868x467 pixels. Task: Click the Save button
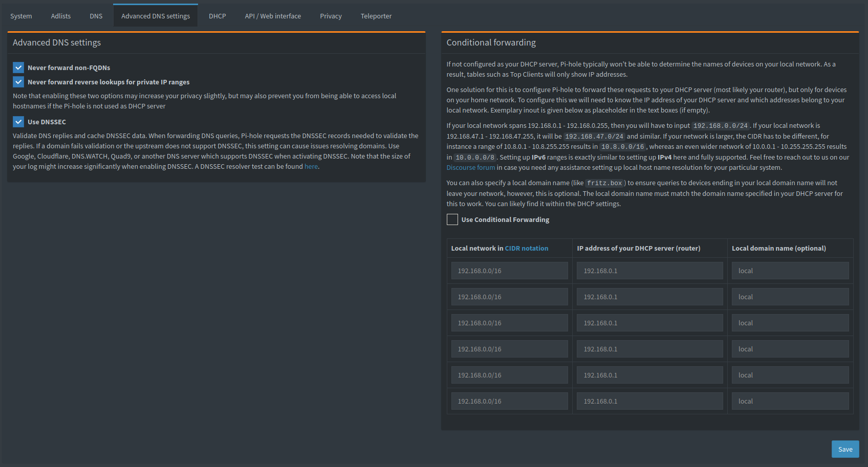coord(845,449)
